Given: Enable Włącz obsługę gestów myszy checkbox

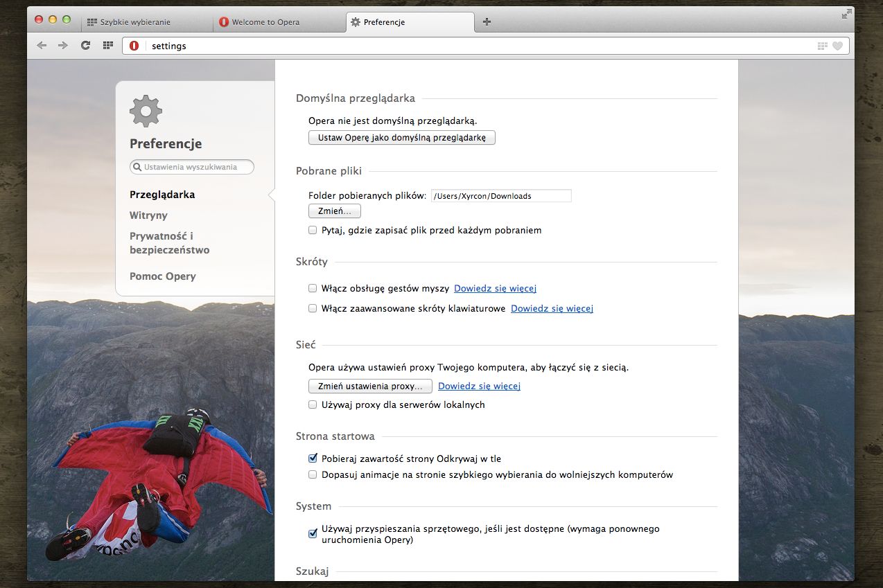Looking at the screenshot, I should pos(313,288).
